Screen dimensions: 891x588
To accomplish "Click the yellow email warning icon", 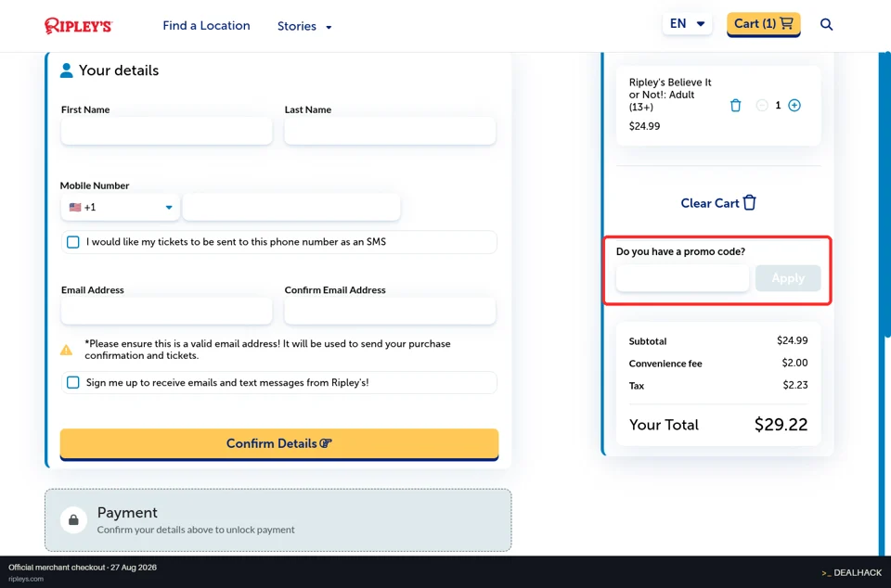I will pyautogui.click(x=67, y=350).
